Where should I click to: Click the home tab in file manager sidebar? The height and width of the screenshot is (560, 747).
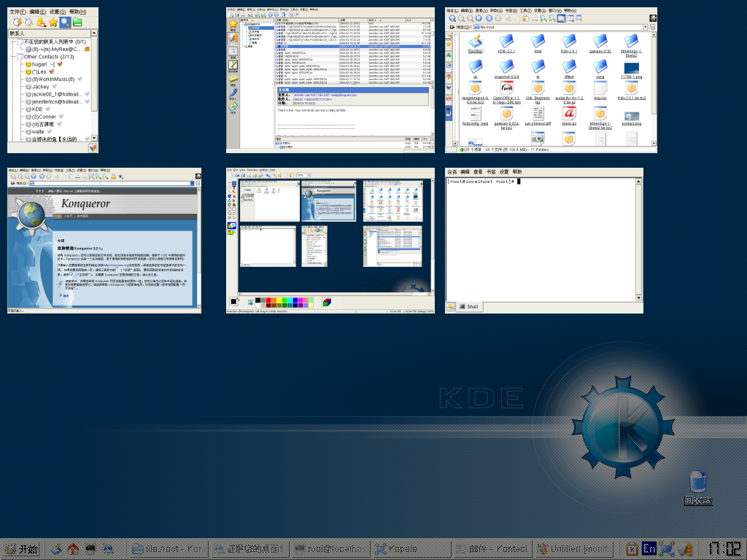tap(449, 77)
